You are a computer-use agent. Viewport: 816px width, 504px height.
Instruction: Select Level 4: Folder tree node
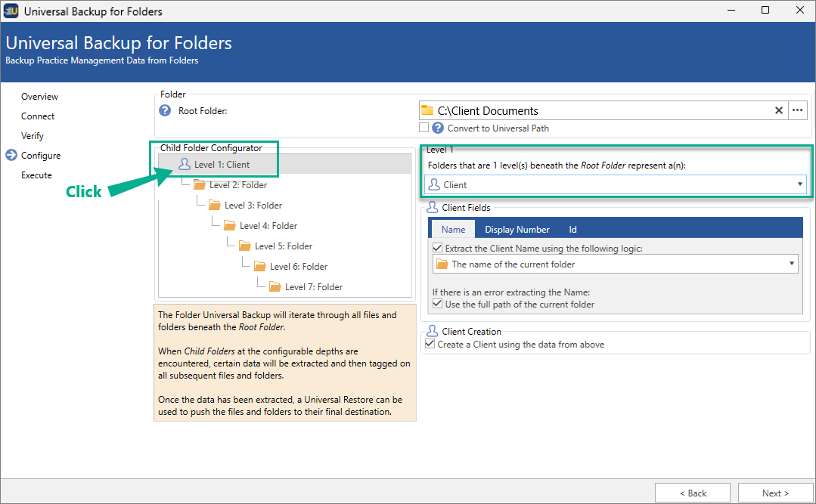pos(268,226)
